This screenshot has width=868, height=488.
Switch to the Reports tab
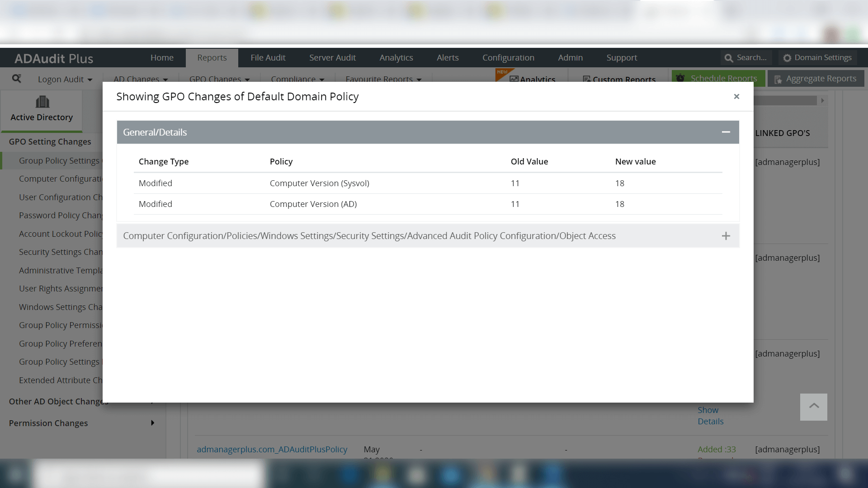click(x=212, y=57)
